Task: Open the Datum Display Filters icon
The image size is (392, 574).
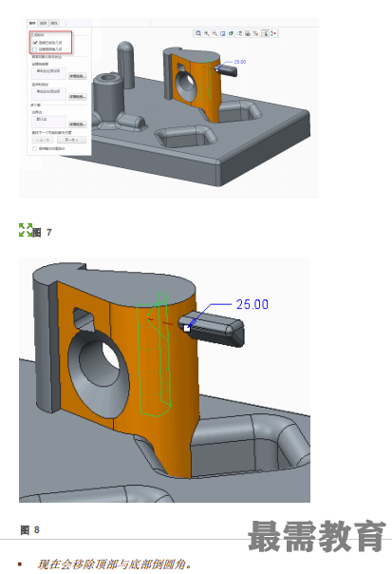Action: (256, 33)
